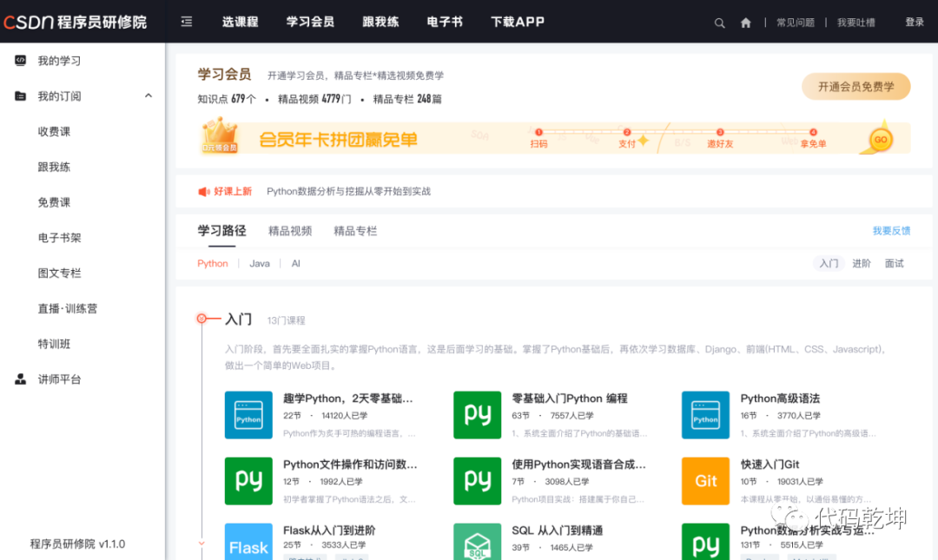Open 选课程 in top navigation

click(x=240, y=22)
